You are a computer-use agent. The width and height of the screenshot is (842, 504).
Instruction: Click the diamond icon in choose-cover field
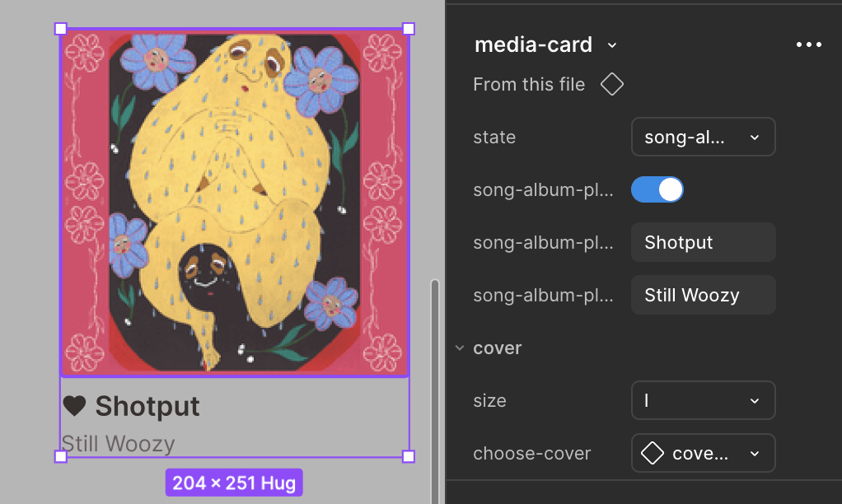[x=653, y=453]
